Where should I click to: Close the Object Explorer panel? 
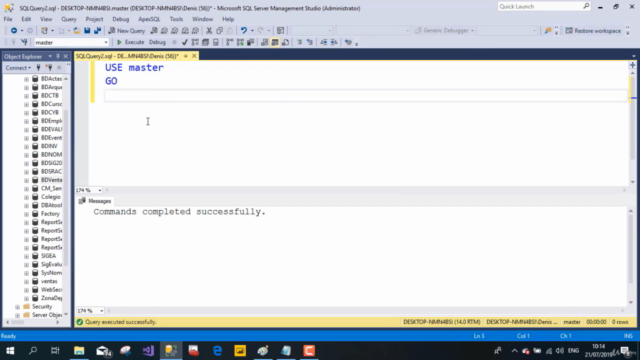(65, 56)
